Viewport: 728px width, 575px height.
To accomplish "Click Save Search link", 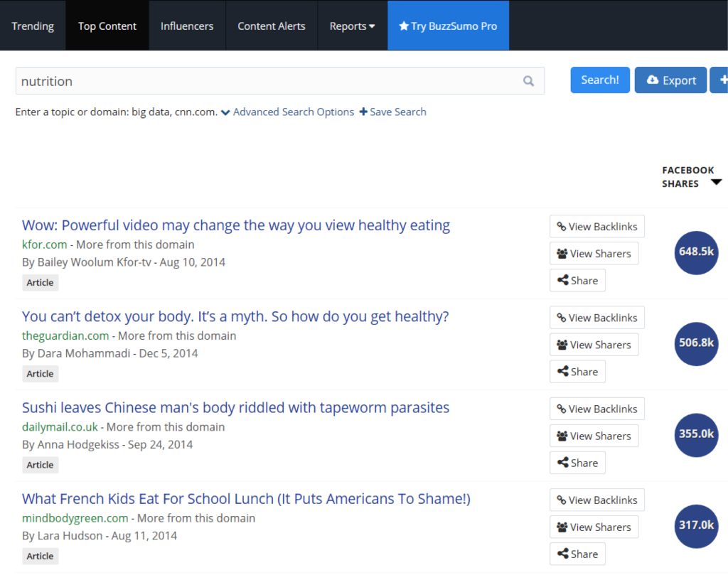I will click(x=392, y=112).
